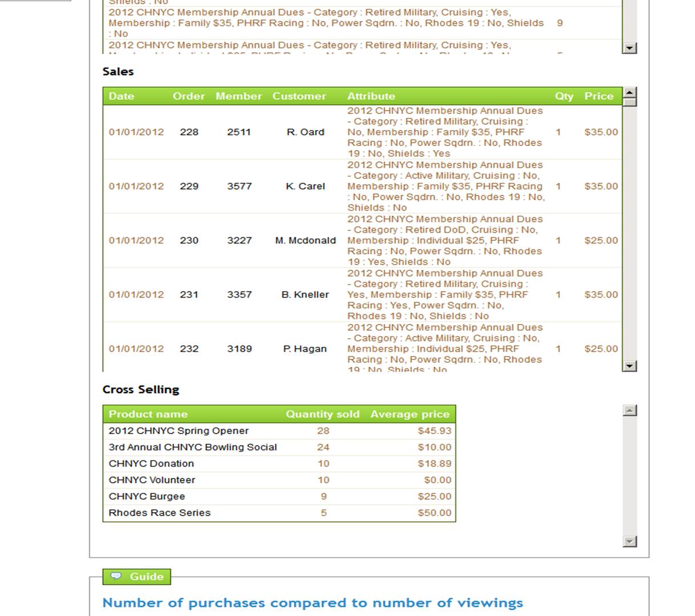Click Sales table scroll up arrow

(x=629, y=92)
